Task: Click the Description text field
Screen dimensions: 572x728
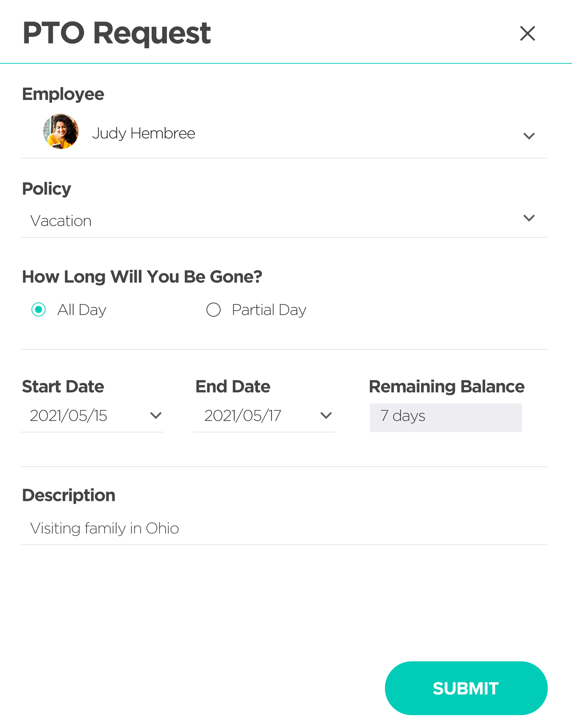Action: tap(284, 528)
